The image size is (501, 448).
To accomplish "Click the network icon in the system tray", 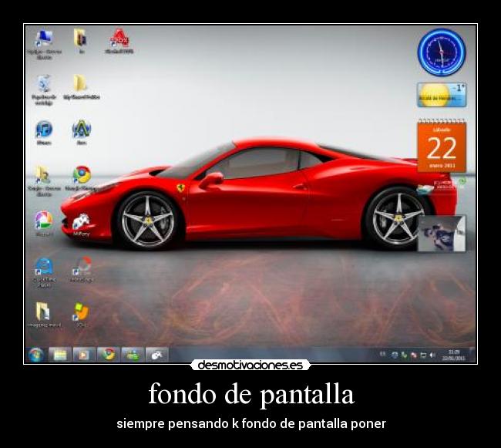I will (x=423, y=355).
